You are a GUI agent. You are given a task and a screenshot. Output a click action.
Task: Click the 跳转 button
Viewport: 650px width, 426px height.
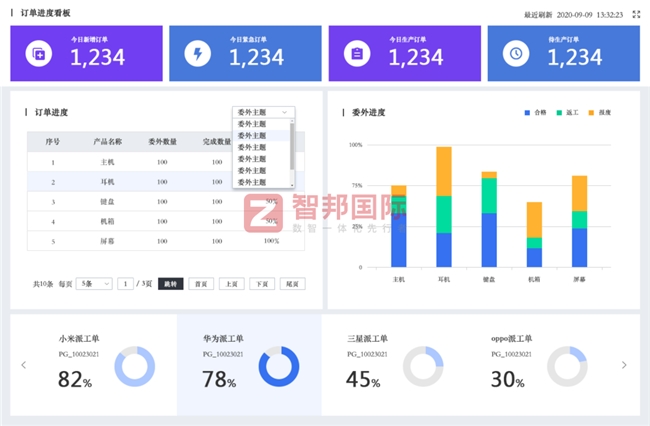pyautogui.click(x=170, y=284)
